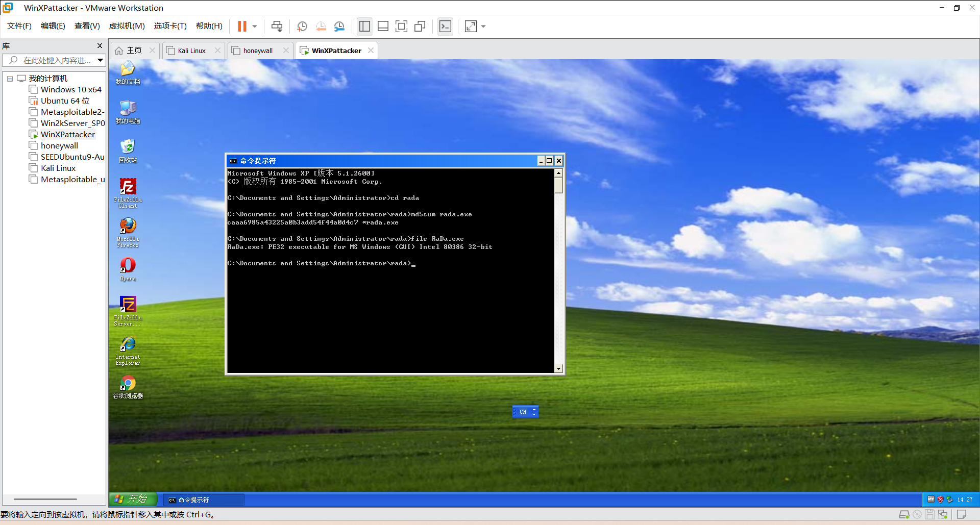Close the Kali Linux tab
Viewport: 980px width, 525px height.
(218, 51)
